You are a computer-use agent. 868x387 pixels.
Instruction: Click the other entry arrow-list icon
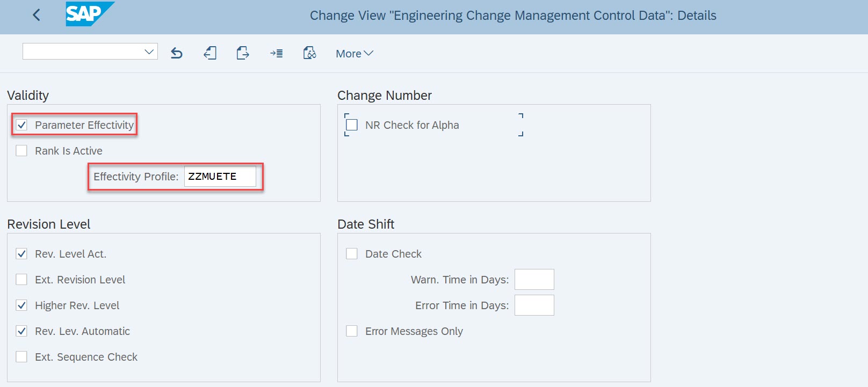pyautogui.click(x=276, y=53)
